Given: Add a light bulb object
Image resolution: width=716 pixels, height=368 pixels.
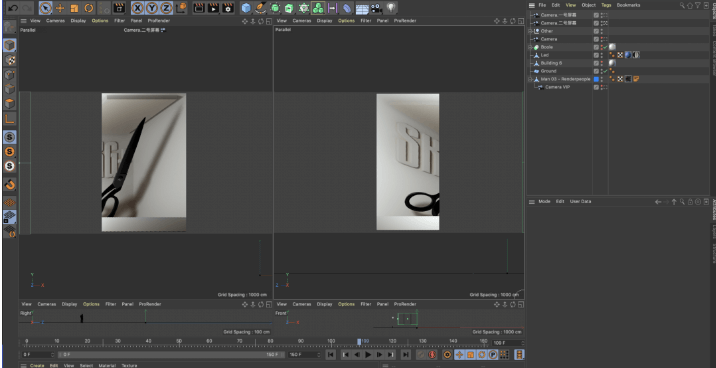Looking at the screenshot, I should click(391, 7).
